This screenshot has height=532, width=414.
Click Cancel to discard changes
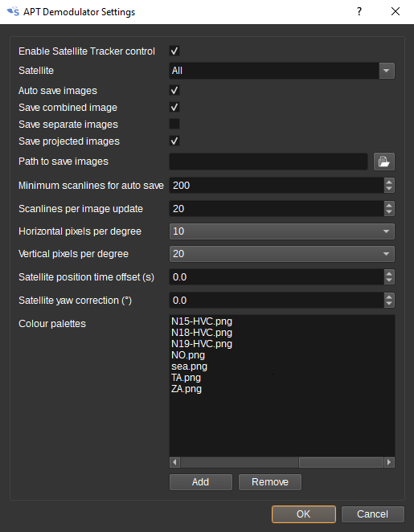pos(372,514)
